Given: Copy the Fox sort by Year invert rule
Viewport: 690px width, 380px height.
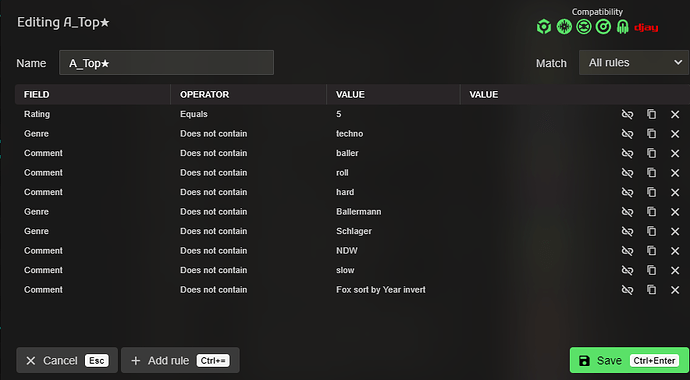Looking at the screenshot, I should pos(651,290).
